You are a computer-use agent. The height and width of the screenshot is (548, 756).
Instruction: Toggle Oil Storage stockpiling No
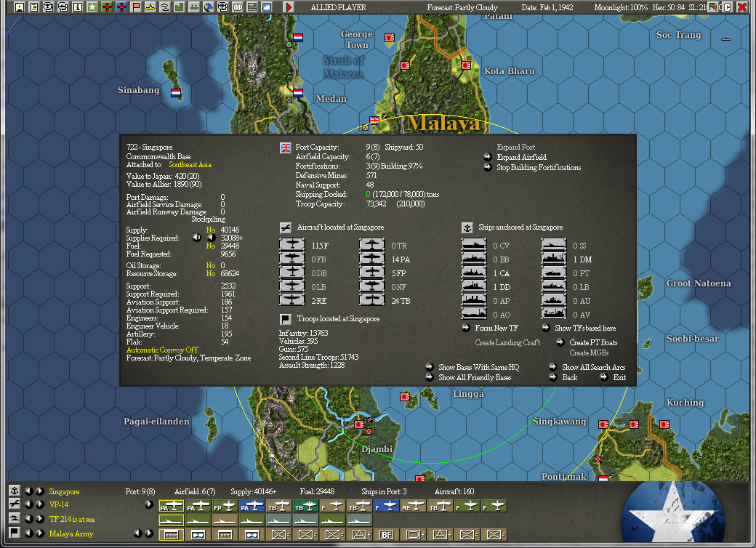pyautogui.click(x=211, y=265)
